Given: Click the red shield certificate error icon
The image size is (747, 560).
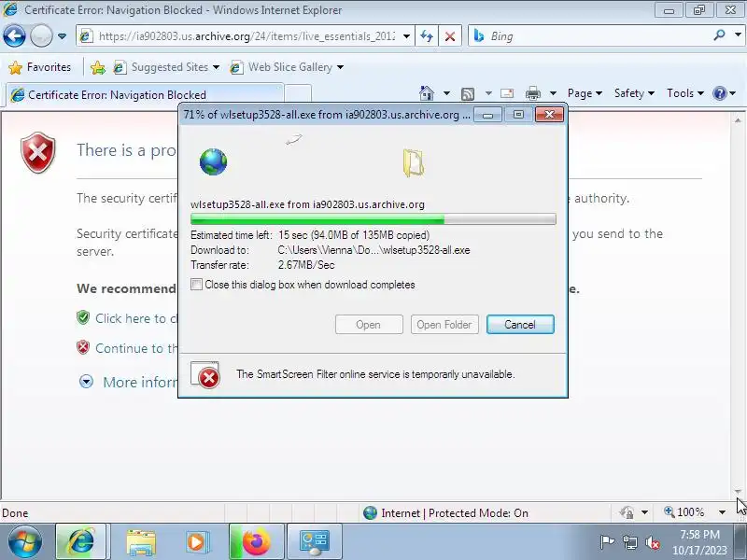Looking at the screenshot, I should tap(38, 152).
